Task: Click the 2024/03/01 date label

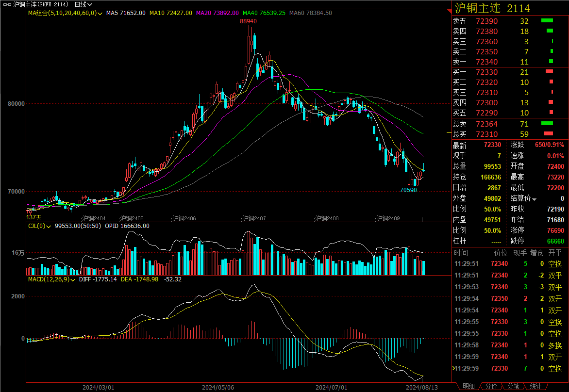Action: click(x=99, y=387)
